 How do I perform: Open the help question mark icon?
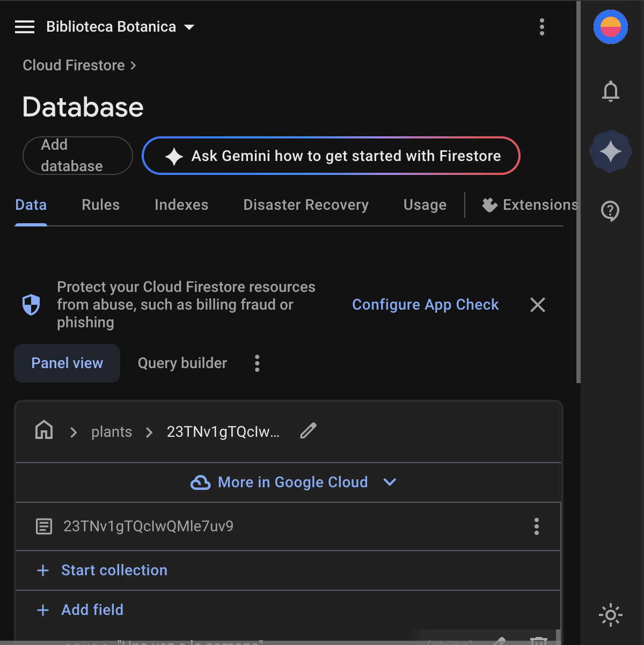610,211
